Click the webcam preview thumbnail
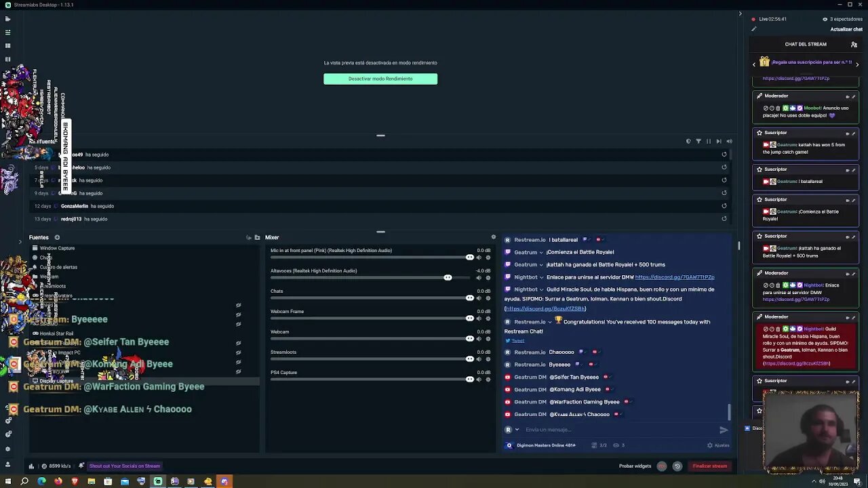The image size is (868, 488). 811,431
